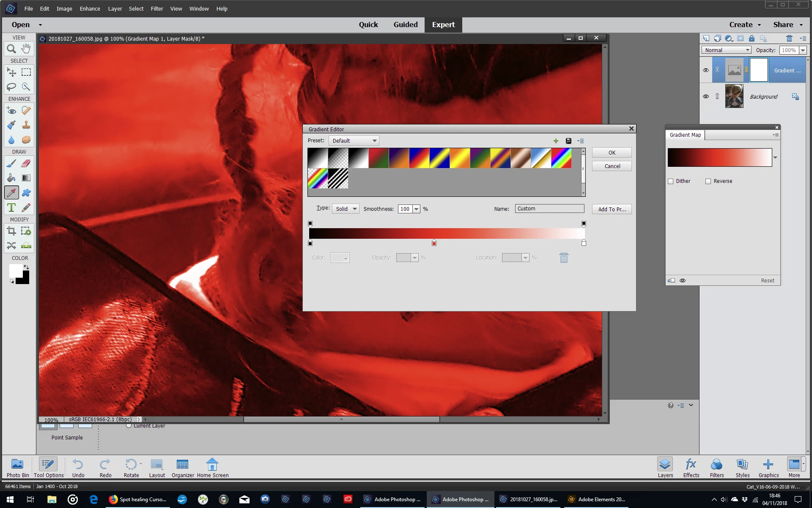Image resolution: width=812 pixels, height=508 pixels.
Task: Select the Horizontal Type tool
Action: pos(11,208)
